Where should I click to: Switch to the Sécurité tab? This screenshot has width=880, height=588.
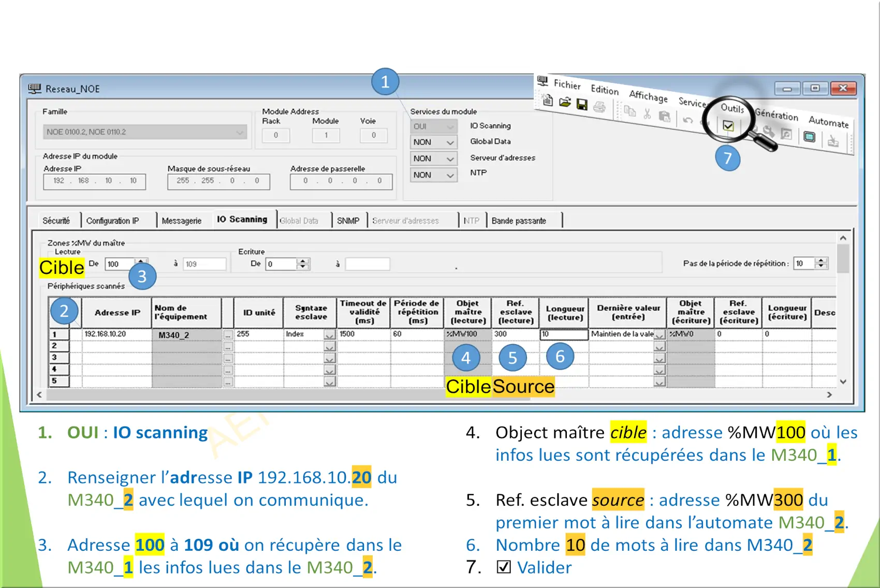[x=56, y=220]
